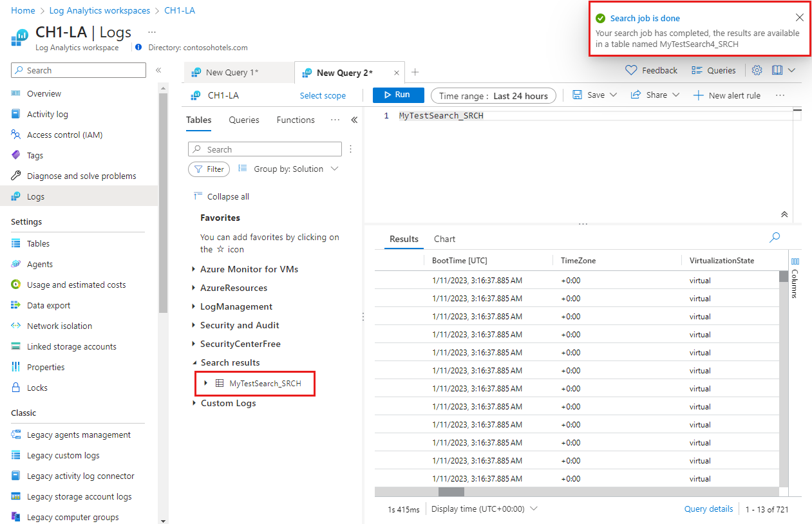Open Legacy storage account logs
The image size is (812, 524).
[x=79, y=496]
